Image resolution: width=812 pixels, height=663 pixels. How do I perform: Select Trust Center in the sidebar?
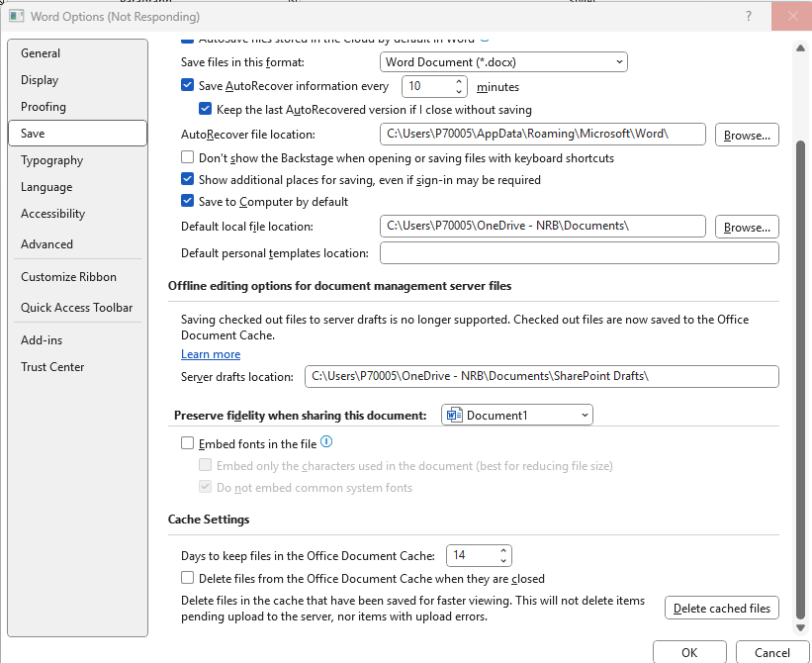(52, 367)
